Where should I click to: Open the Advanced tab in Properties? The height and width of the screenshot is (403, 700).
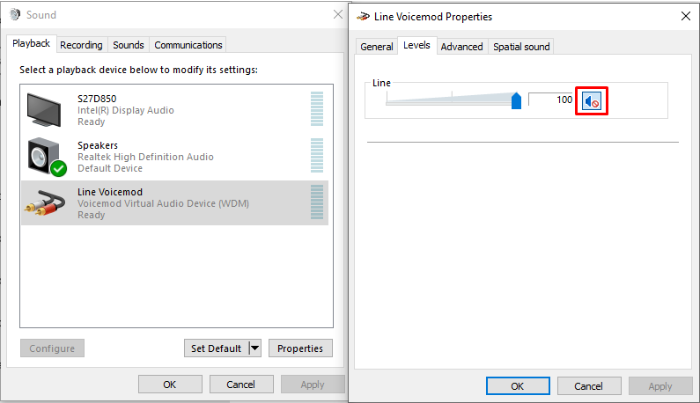click(461, 47)
